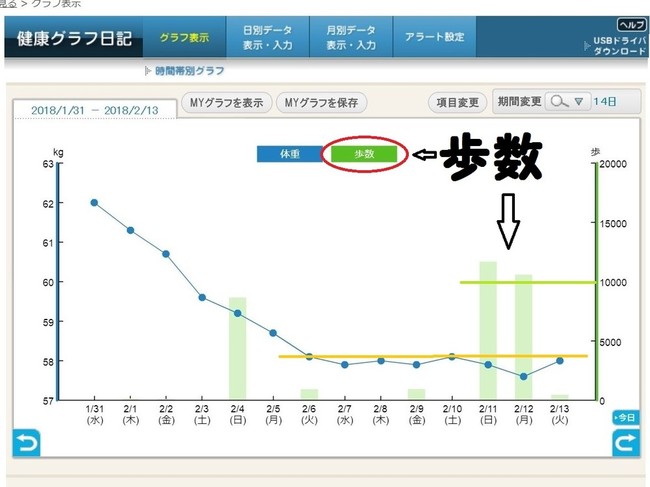Image resolution: width=650 pixels, height=487 pixels.
Task: Click the forward arrow icon under the graph
Action: (x=626, y=443)
